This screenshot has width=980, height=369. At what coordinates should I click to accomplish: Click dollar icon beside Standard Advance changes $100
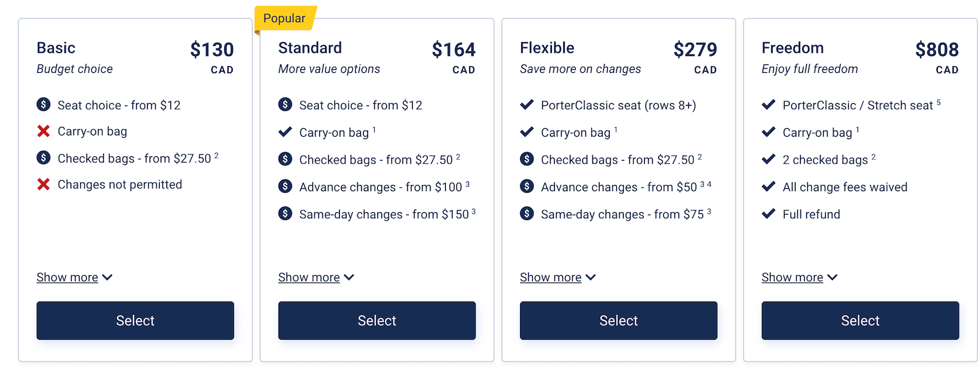pos(285,186)
